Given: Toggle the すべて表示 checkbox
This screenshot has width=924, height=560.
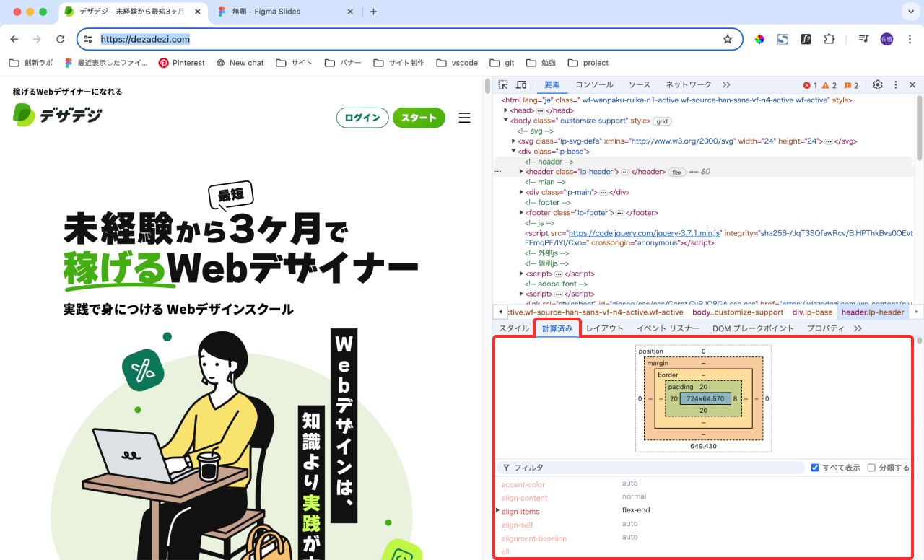Looking at the screenshot, I should tap(815, 468).
